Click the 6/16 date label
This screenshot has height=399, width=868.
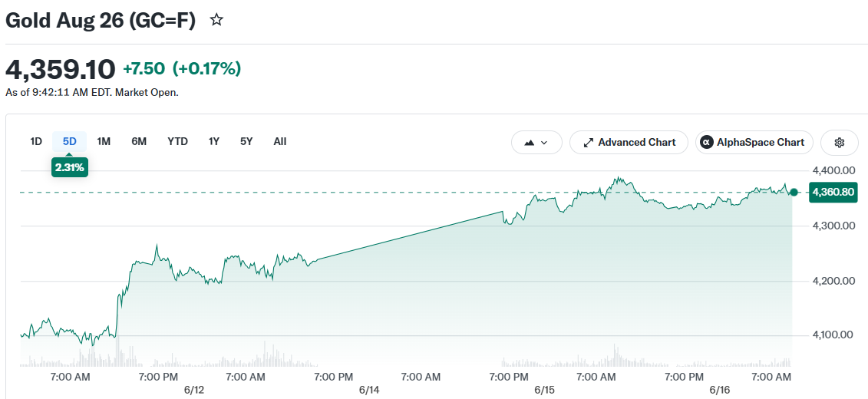[x=720, y=390]
